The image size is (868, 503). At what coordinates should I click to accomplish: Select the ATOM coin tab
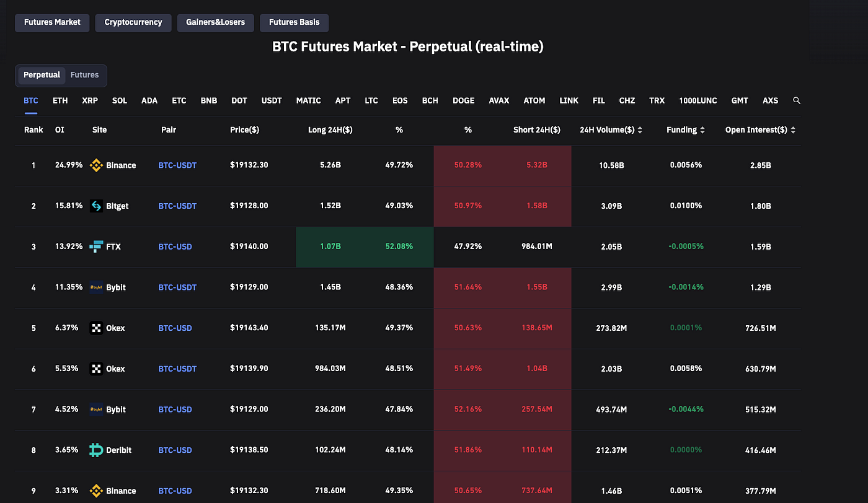pos(534,100)
